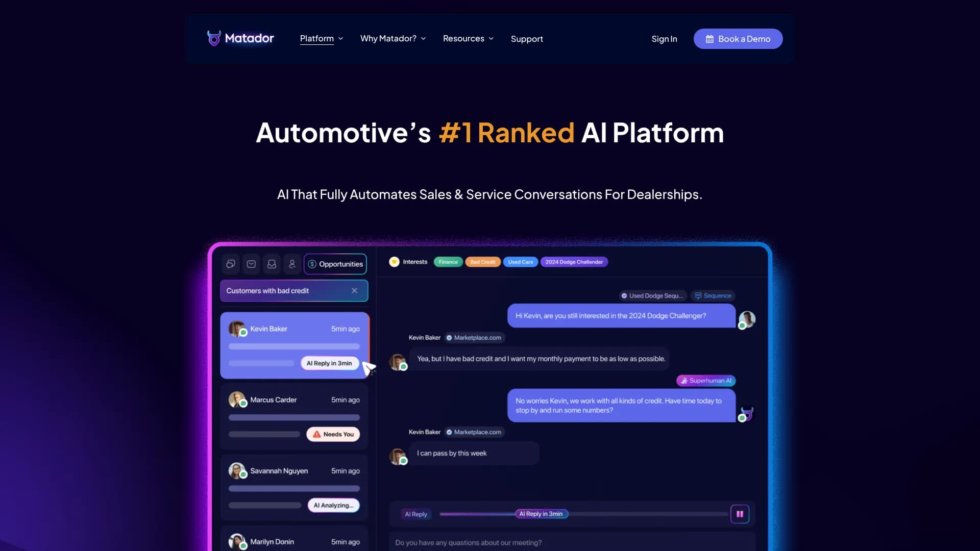The width and height of the screenshot is (980, 551).
Task: Click the AI Reply progress slider
Action: point(541,514)
